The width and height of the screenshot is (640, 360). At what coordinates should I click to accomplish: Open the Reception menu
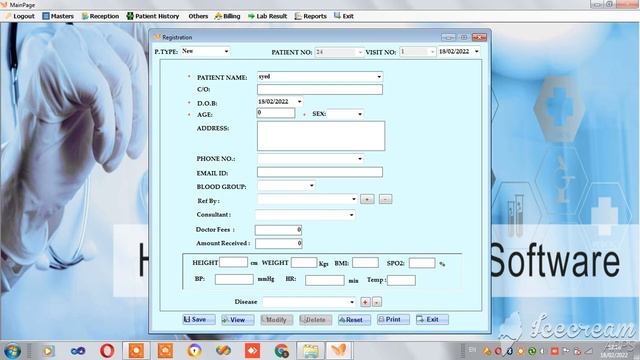tap(100, 16)
